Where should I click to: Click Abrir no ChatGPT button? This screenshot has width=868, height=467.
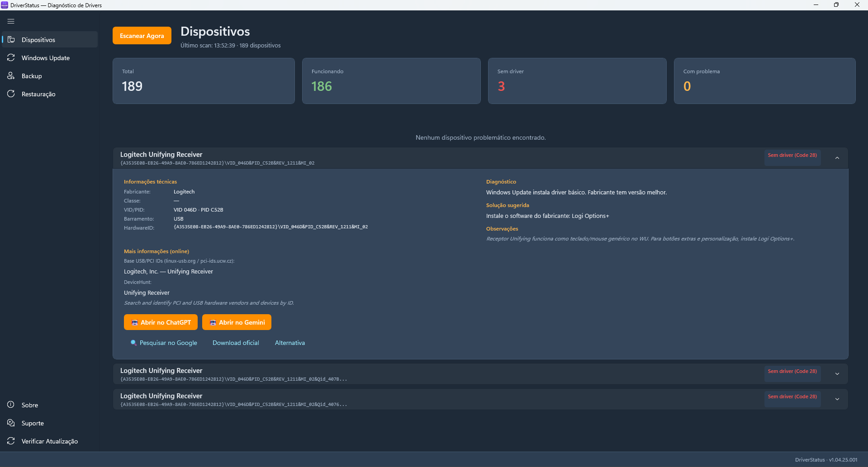coord(161,322)
